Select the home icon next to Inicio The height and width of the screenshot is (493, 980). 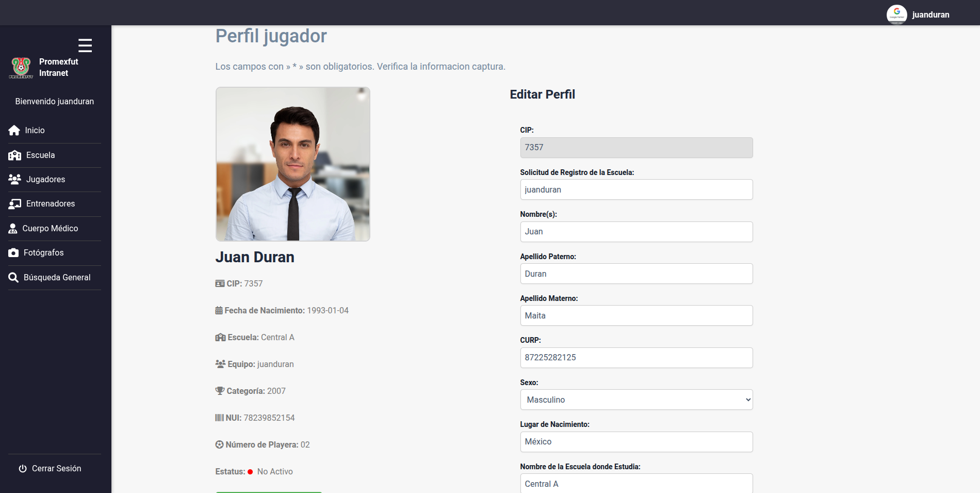pyautogui.click(x=14, y=130)
